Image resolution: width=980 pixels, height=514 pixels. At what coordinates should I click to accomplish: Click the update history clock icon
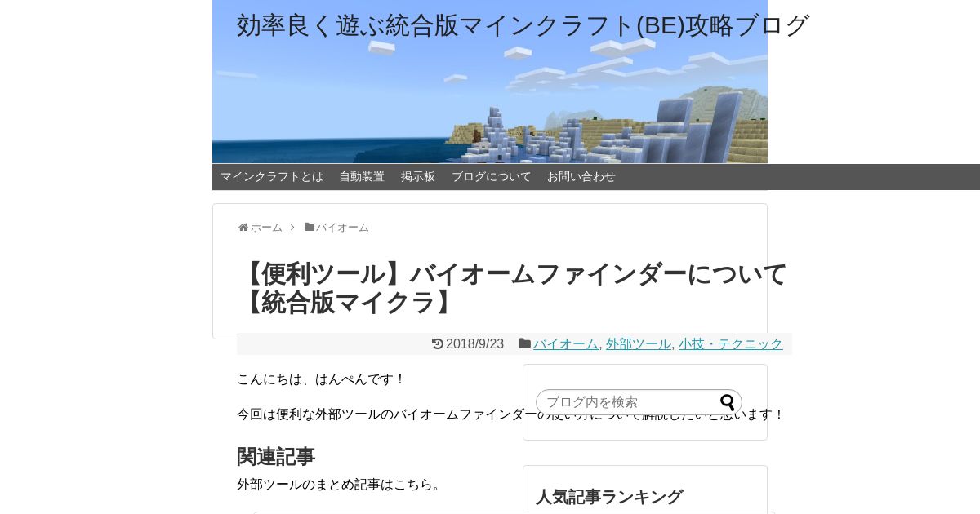438,344
